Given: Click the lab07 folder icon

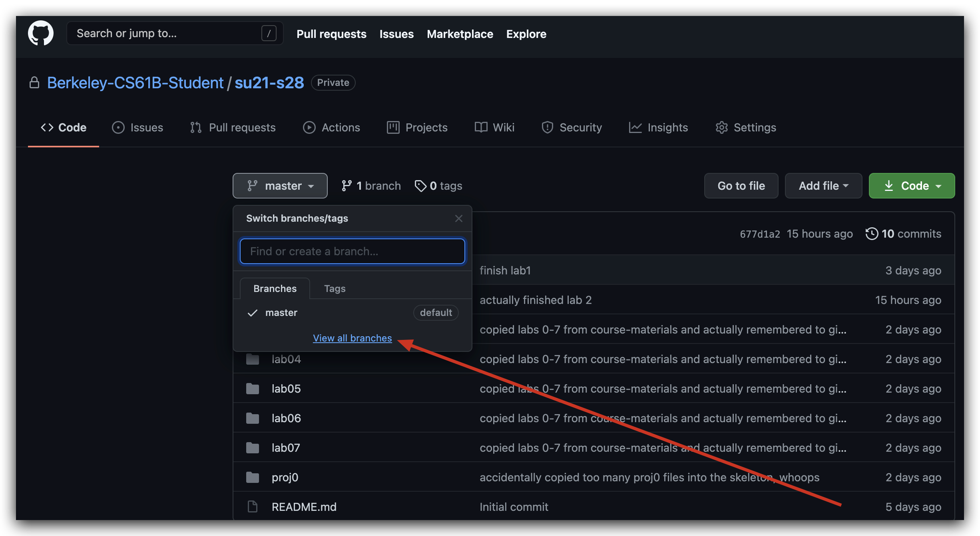Looking at the screenshot, I should (x=253, y=448).
